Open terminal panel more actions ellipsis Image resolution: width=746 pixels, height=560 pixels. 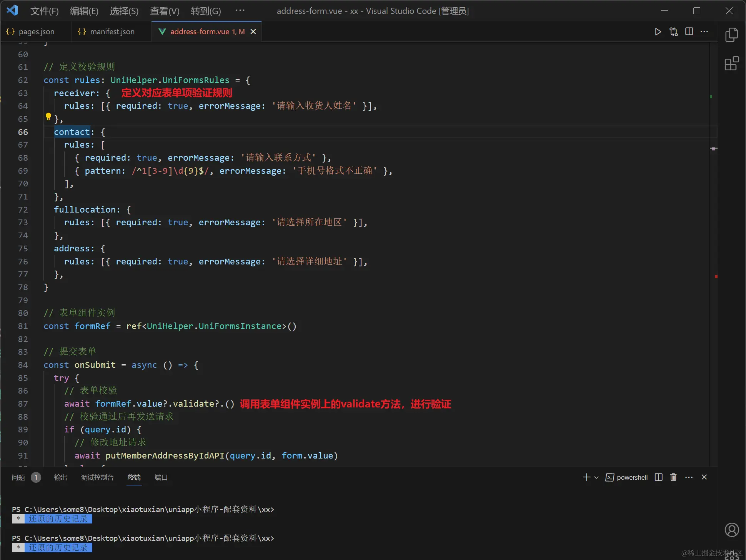point(689,477)
